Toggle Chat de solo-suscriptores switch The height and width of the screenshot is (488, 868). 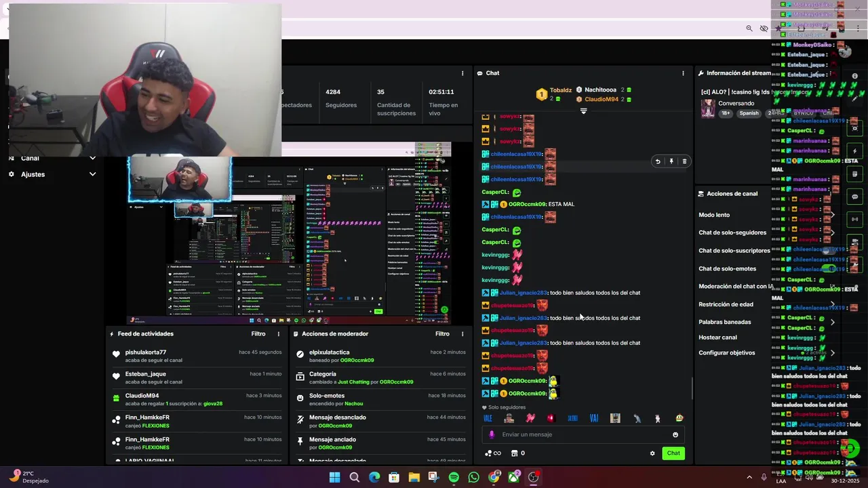tap(829, 251)
